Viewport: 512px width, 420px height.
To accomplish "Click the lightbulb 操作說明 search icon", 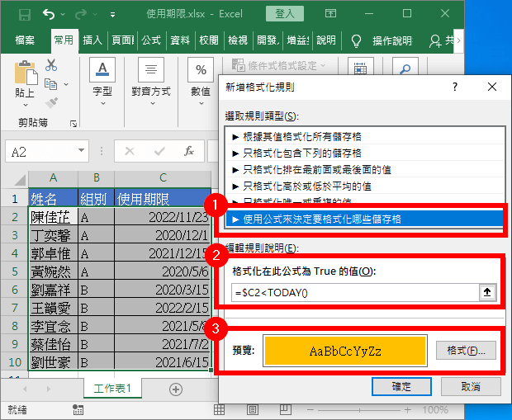I will tap(356, 40).
